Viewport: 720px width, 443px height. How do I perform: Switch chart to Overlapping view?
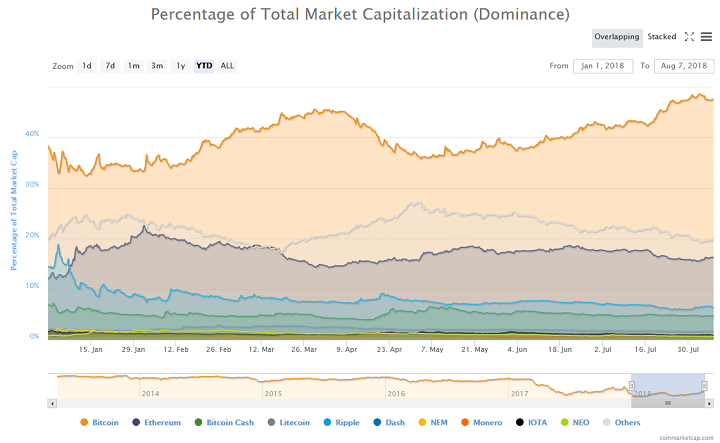point(617,37)
